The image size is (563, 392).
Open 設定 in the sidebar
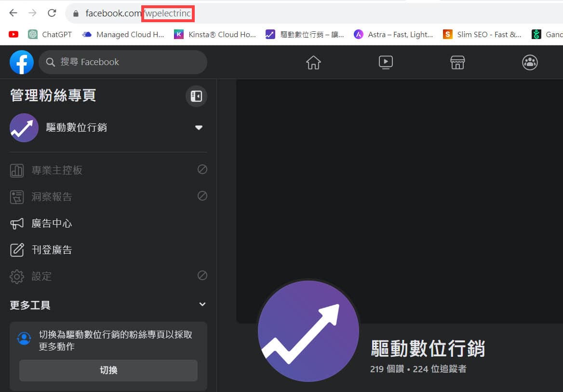click(x=108, y=276)
